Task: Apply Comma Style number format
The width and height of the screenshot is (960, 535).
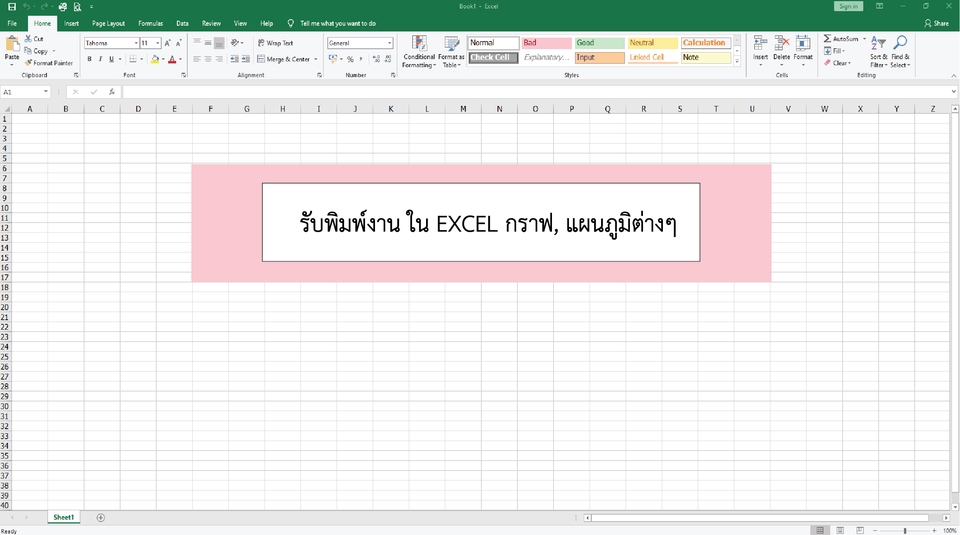Action: [361, 59]
